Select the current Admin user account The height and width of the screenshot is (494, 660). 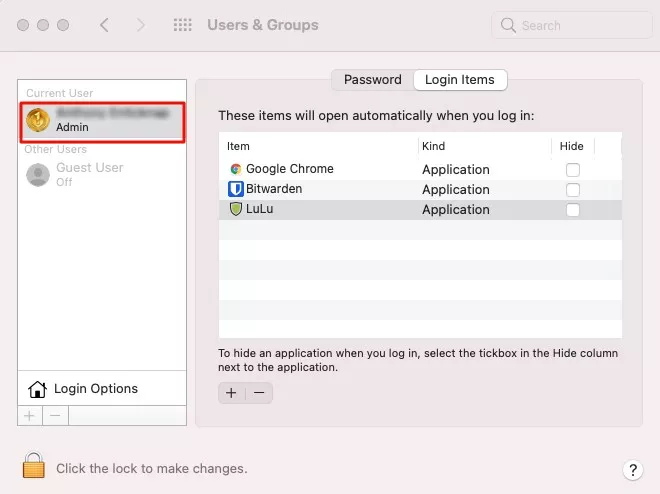pos(103,121)
